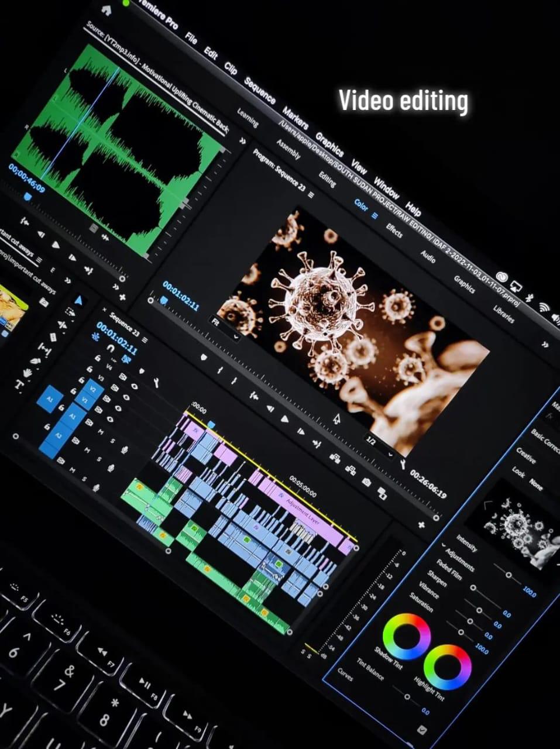This screenshot has width=560, height=749.
Task: Click the Export Frame camera icon
Action: [366, 482]
